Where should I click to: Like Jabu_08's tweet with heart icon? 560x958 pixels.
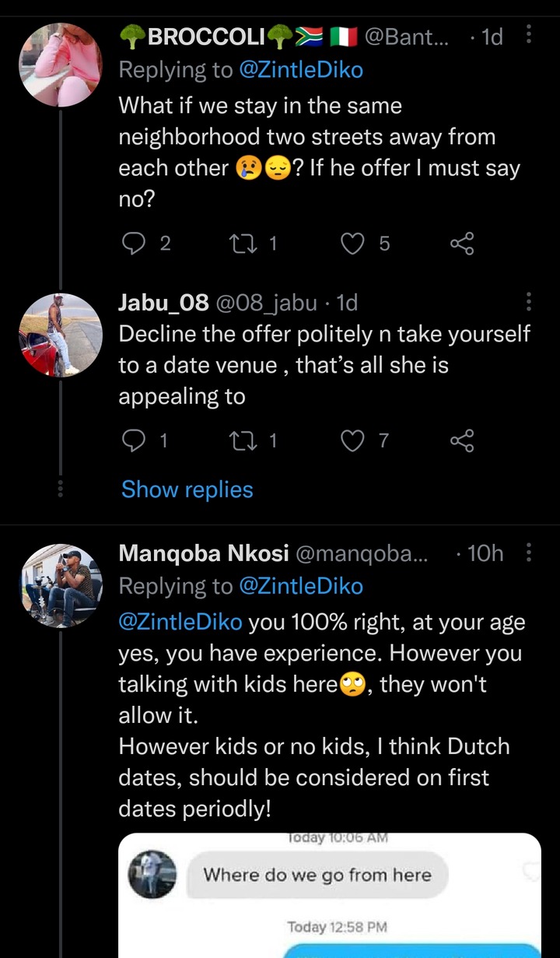[x=354, y=441]
